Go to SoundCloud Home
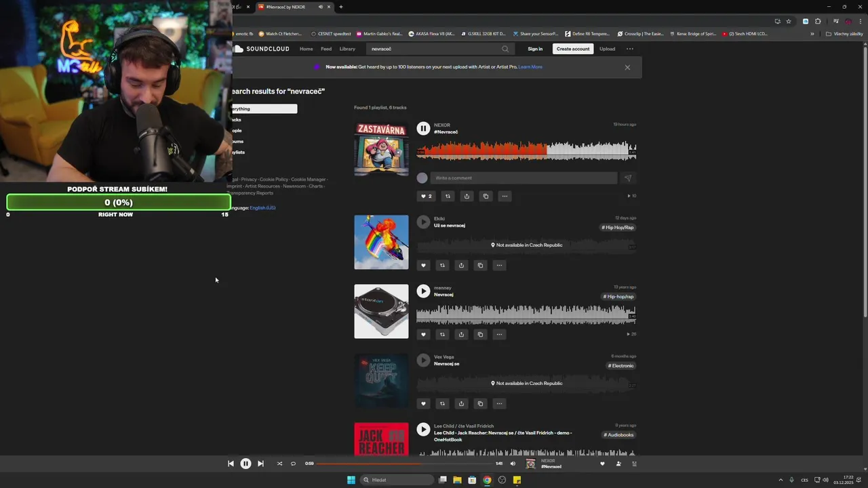Viewport: 868px width, 488px height. (x=307, y=49)
